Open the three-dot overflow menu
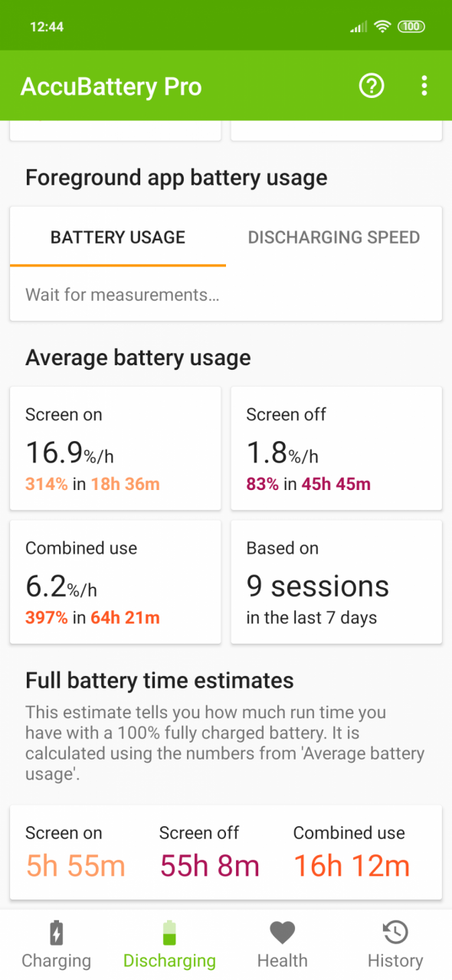 [x=424, y=86]
